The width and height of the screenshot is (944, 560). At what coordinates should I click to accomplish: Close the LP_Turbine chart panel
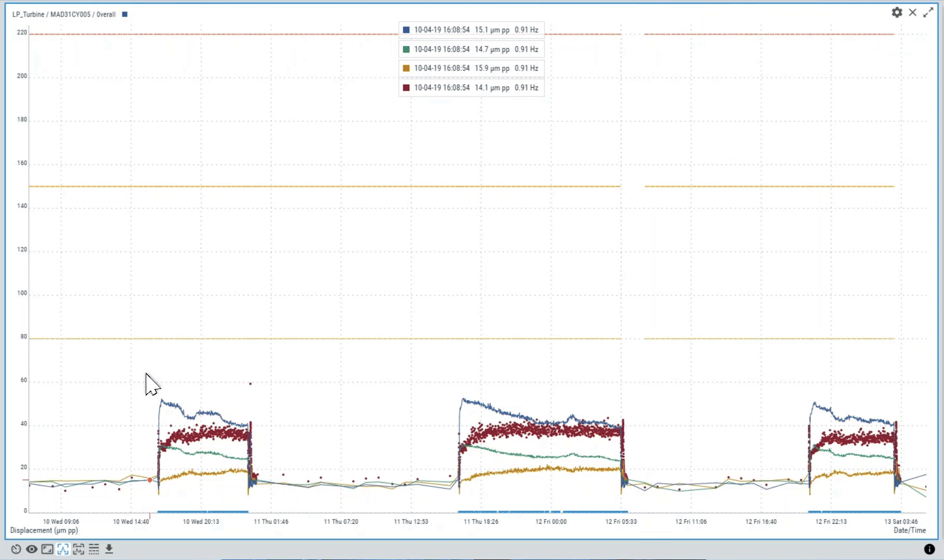pos(913,12)
